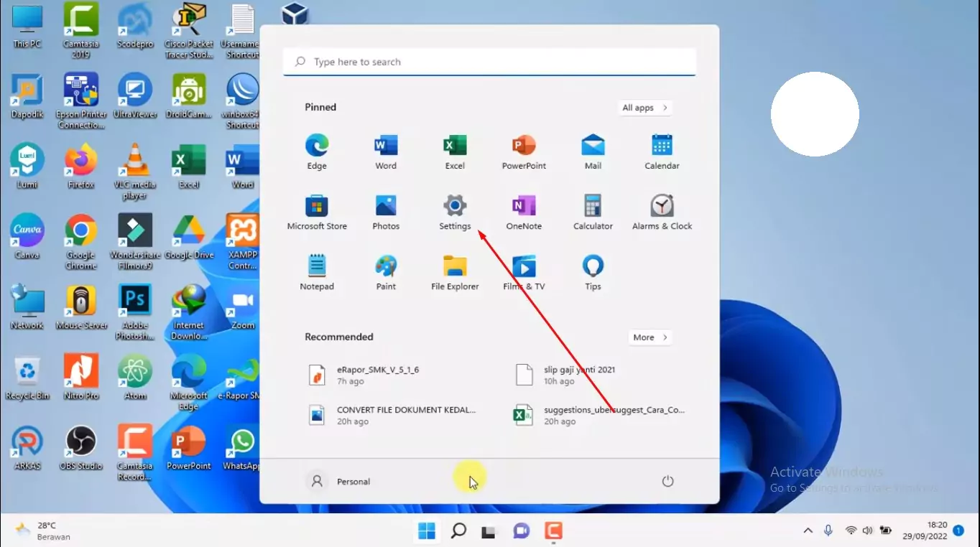Open Task View on the taskbar
980x547 pixels.
[x=489, y=531]
